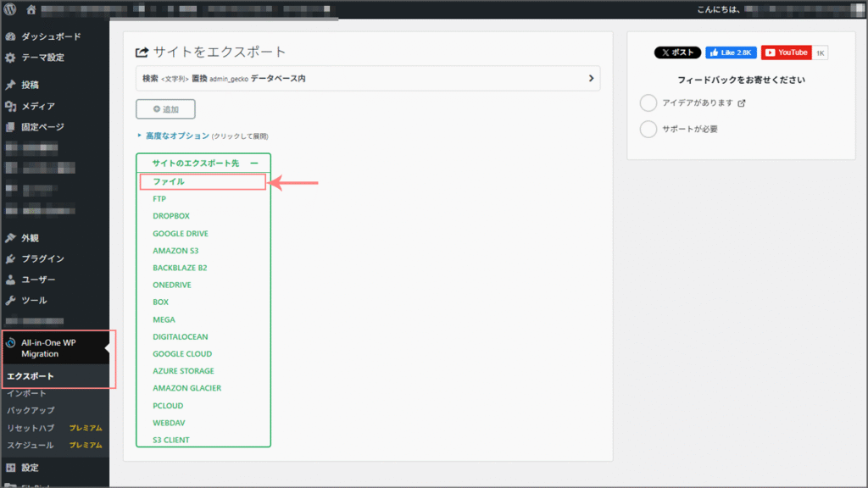Image resolution: width=868 pixels, height=488 pixels.
Task: Click the Media library icon
Action: click(10, 106)
